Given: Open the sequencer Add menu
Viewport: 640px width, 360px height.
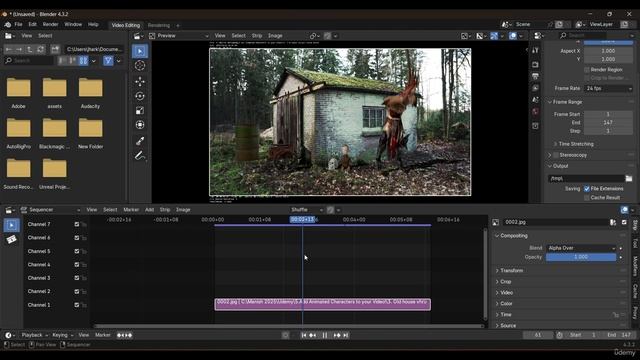Looking at the screenshot, I should coord(149,210).
